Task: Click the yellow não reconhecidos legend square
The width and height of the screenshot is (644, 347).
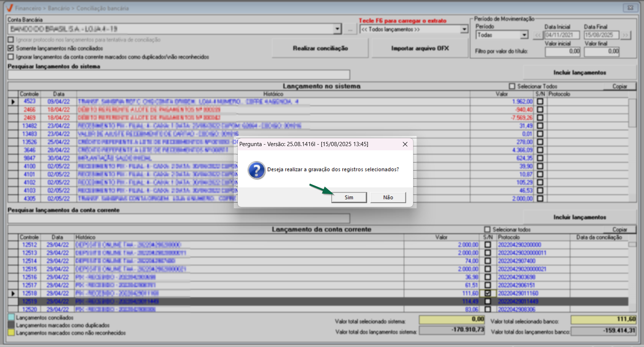Action: click(11, 333)
